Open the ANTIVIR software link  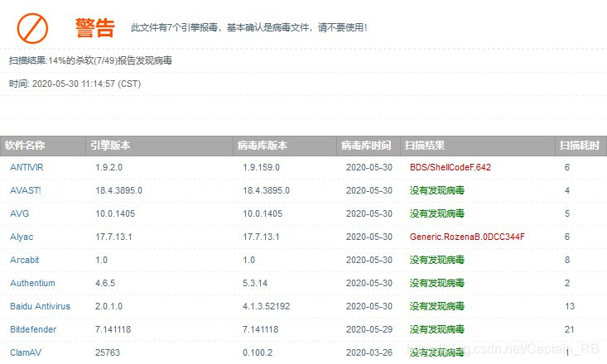click(x=26, y=167)
